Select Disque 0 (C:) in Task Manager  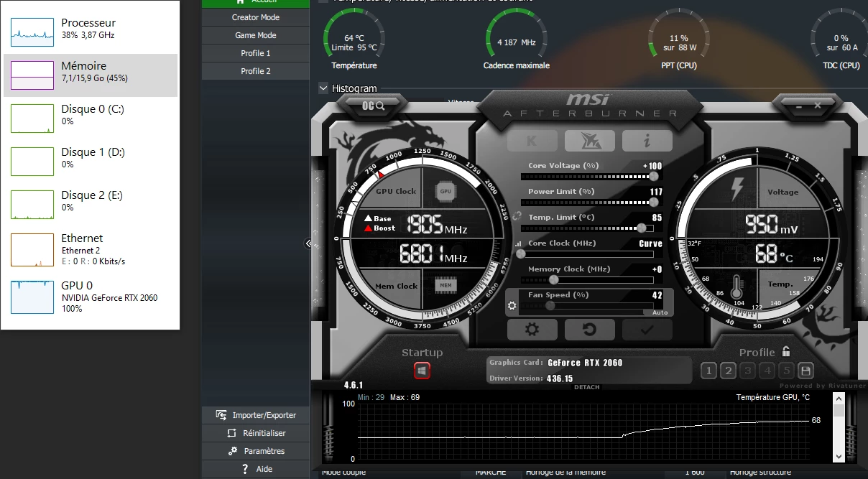(91, 118)
